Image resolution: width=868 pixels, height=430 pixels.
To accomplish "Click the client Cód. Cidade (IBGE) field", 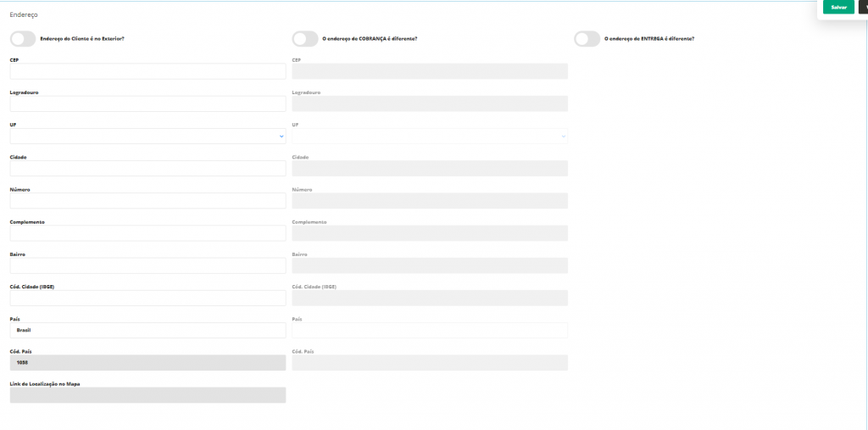I will (147, 299).
